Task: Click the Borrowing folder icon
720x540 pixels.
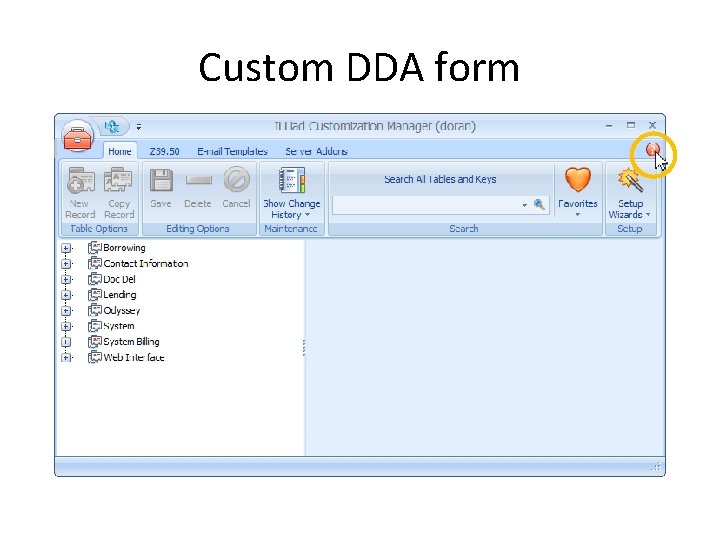Action: point(95,248)
